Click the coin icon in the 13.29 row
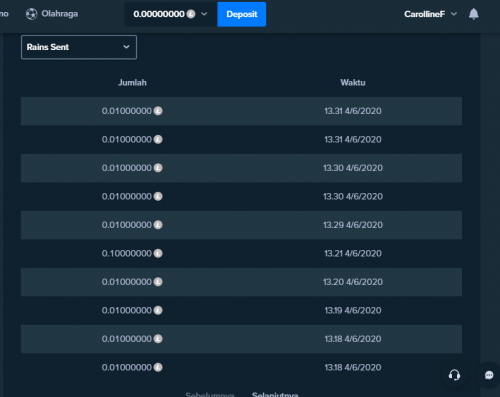The height and width of the screenshot is (397, 500). (158, 225)
